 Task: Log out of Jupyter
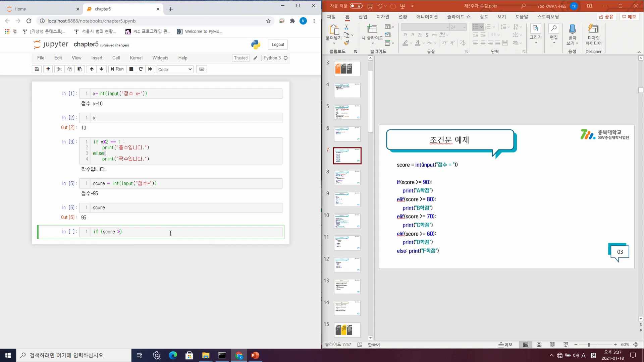(x=278, y=45)
